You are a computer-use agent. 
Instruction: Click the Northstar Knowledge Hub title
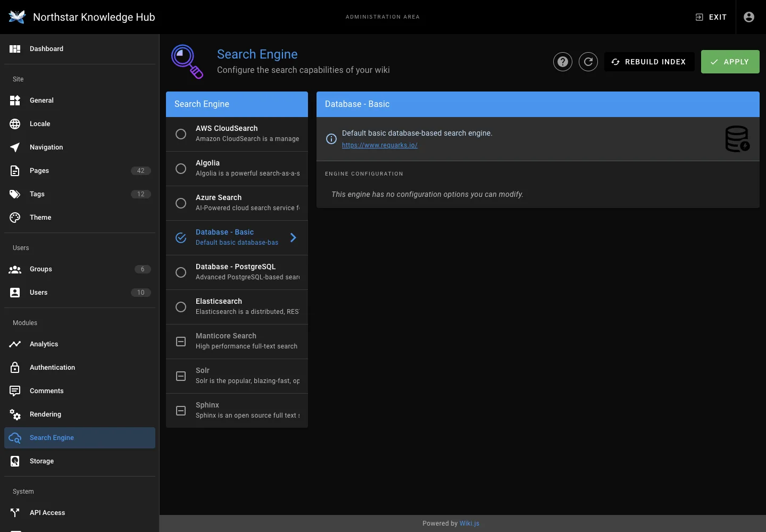point(94,17)
